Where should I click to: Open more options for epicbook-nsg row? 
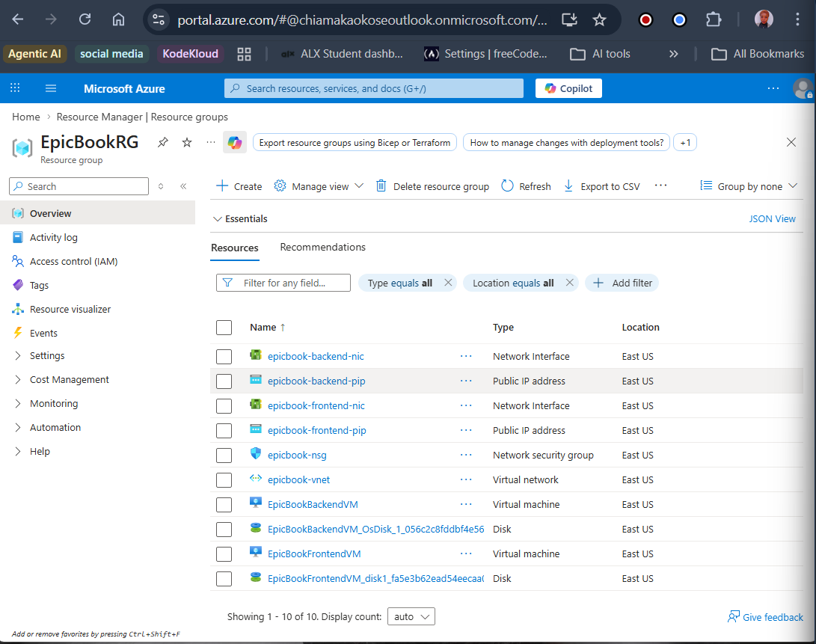coord(466,455)
